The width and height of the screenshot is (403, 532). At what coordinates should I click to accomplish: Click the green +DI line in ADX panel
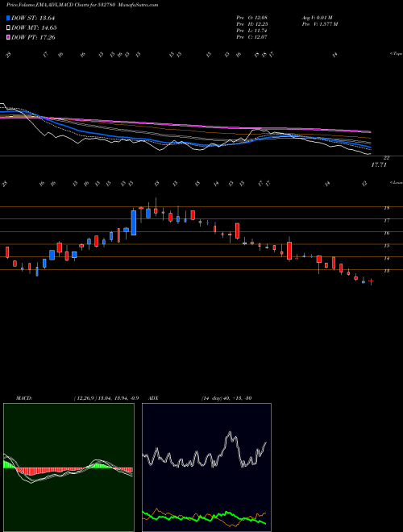(x=204, y=517)
